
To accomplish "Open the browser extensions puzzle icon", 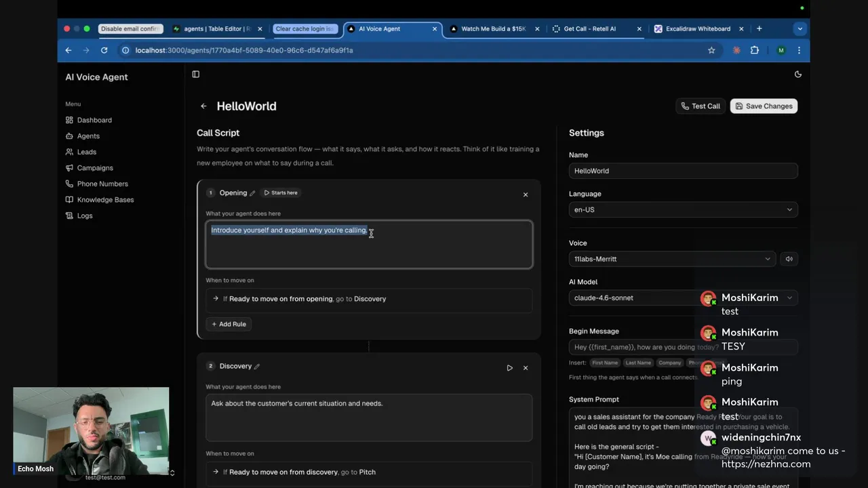I will (x=755, y=50).
